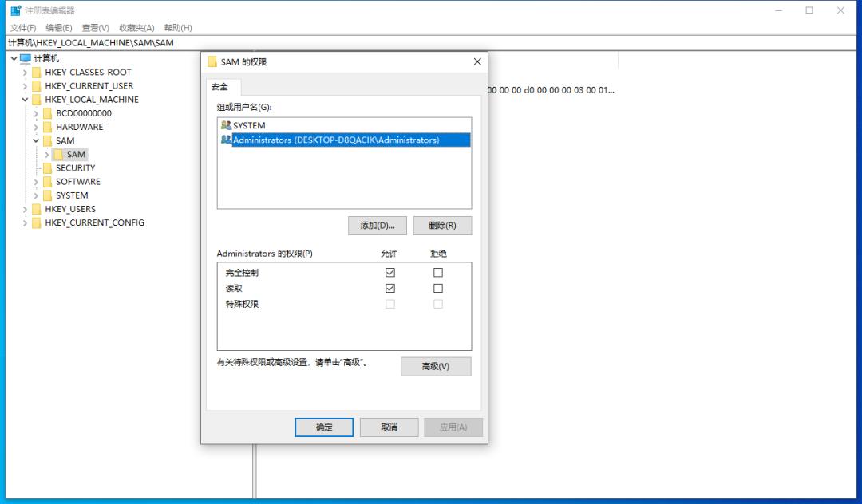
Task: Click the HARDWARE folder icon
Action: (48, 128)
